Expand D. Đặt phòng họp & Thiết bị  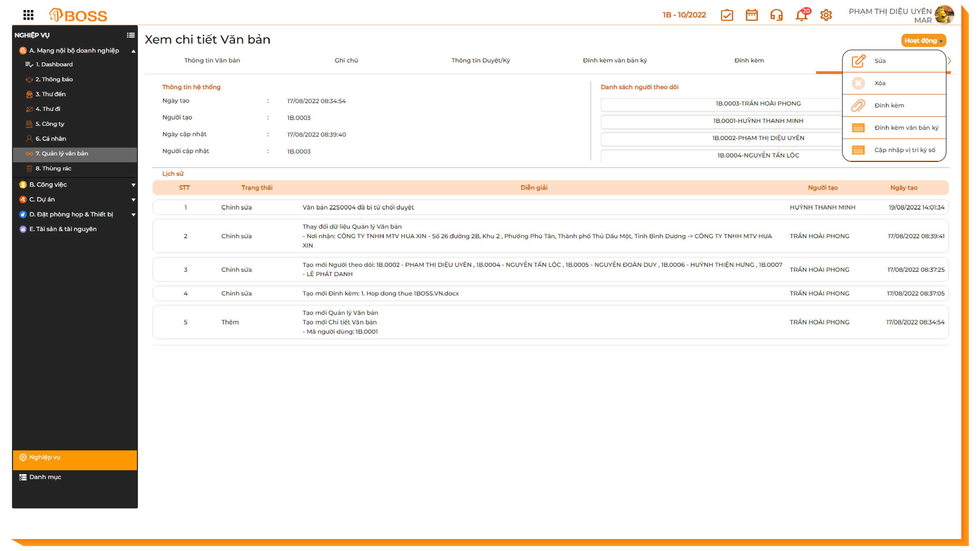133,214
